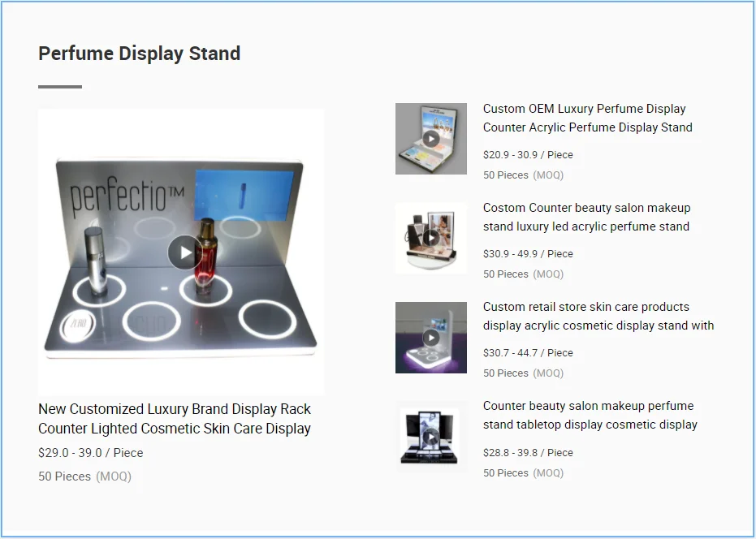This screenshot has height=539, width=756.
Task: Click the large perfectio display stand product image
Action: pyautogui.click(x=181, y=252)
